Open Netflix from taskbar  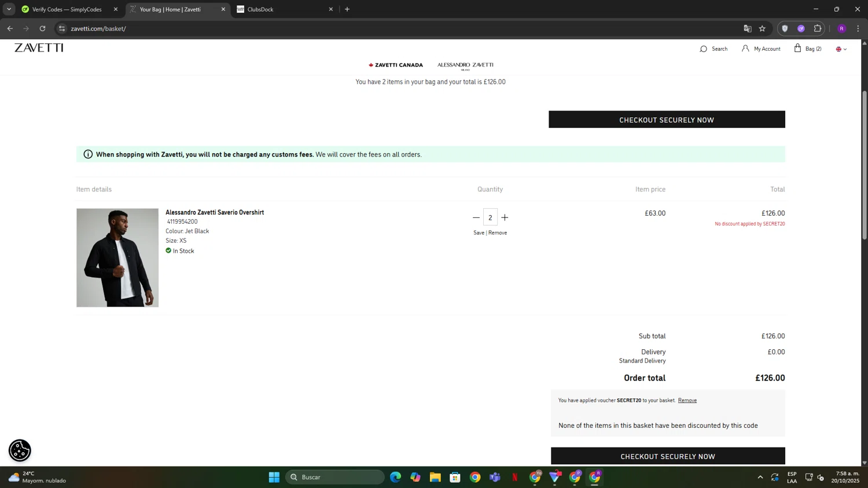click(515, 477)
